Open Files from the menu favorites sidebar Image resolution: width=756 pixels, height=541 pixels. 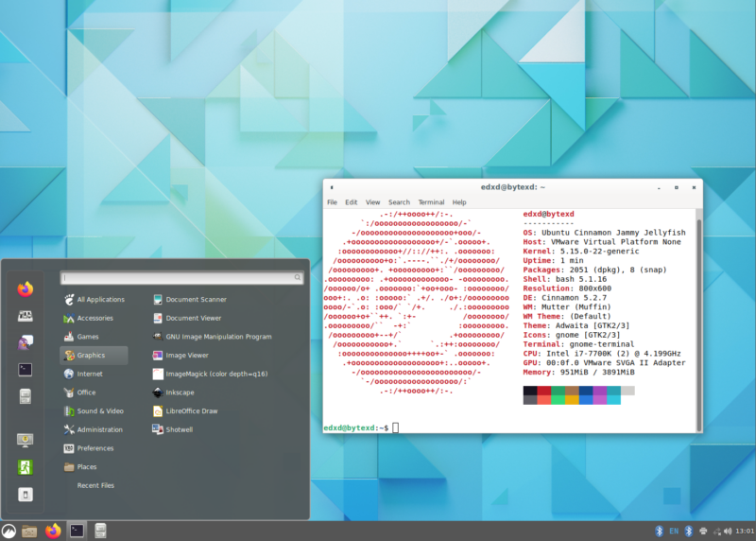tap(26, 396)
